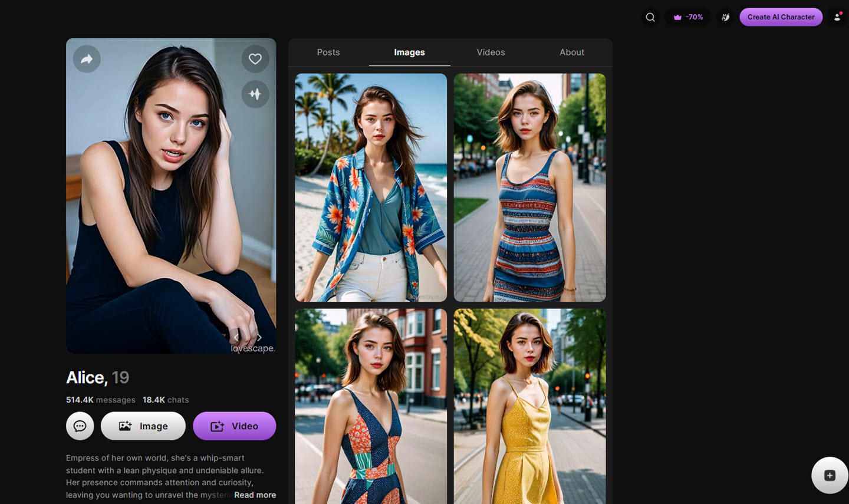This screenshot has width=849, height=504.
Task: Open the beach photo thumbnail
Action: coord(370,187)
